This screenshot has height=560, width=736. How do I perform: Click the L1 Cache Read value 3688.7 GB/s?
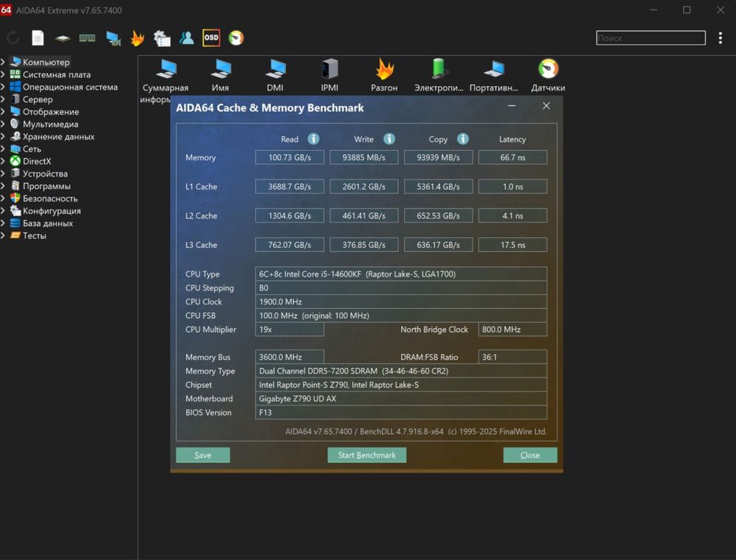click(x=289, y=186)
